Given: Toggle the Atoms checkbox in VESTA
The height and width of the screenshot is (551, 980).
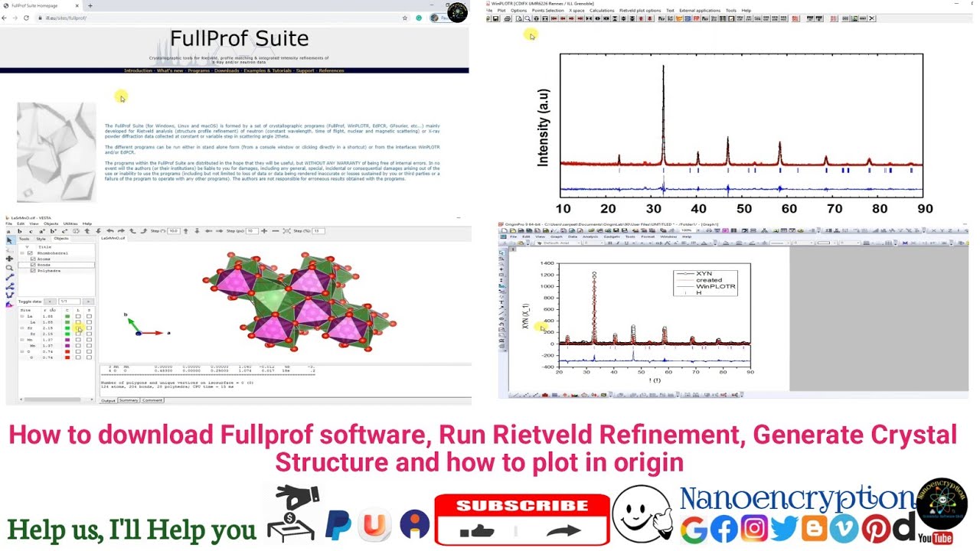Looking at the screenshot, I should (33, 259).
